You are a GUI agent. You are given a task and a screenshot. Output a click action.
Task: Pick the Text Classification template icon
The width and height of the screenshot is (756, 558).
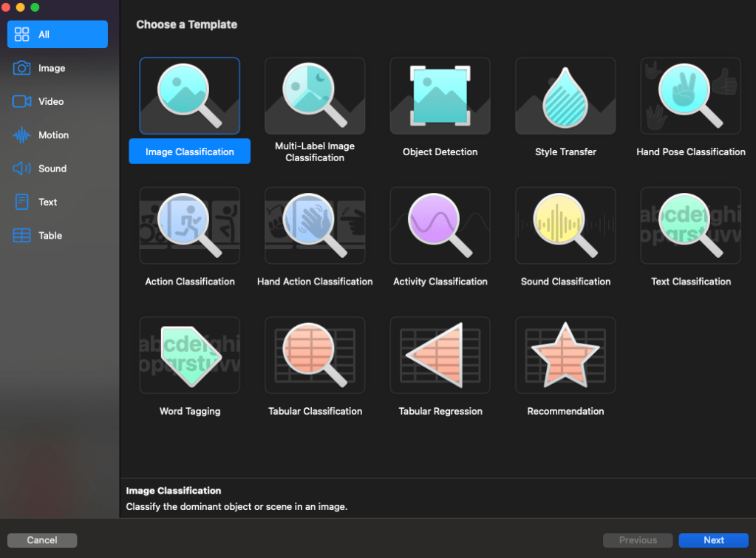tap(690, 225)
